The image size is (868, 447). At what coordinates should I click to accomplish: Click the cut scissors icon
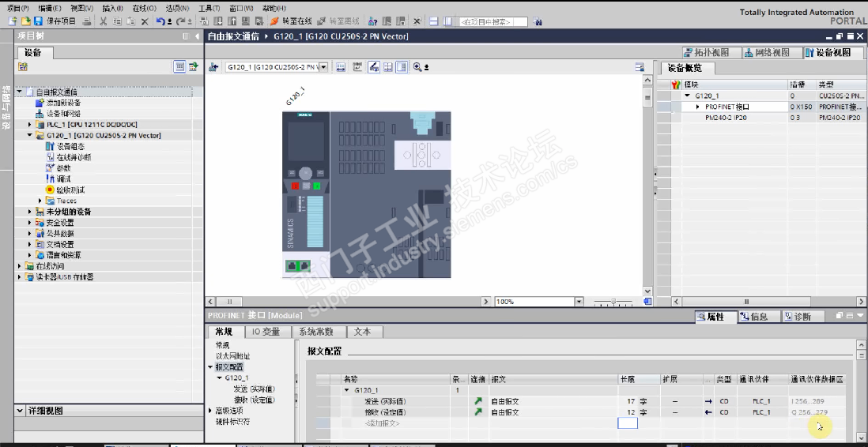click(x=104, y=21)
